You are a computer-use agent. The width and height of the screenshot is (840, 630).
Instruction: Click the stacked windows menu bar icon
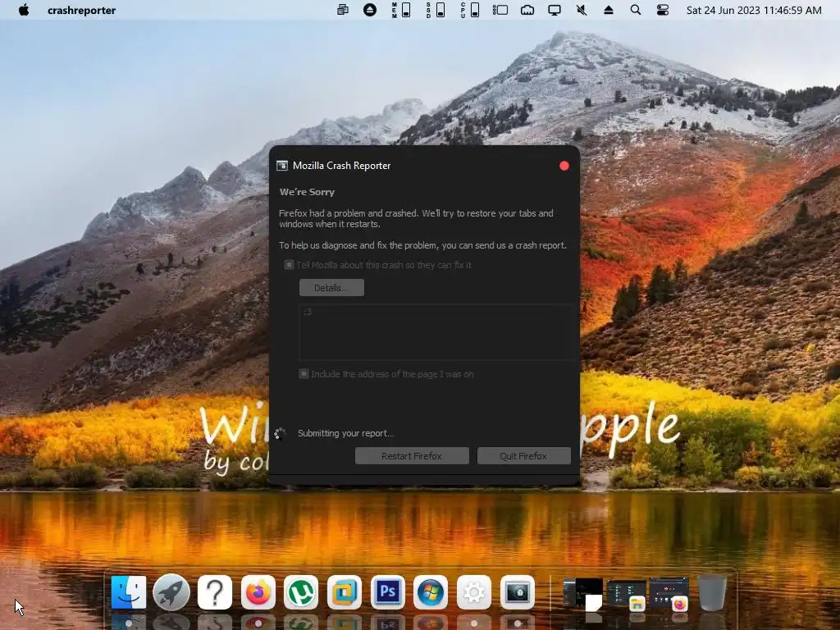click(343, 10)
